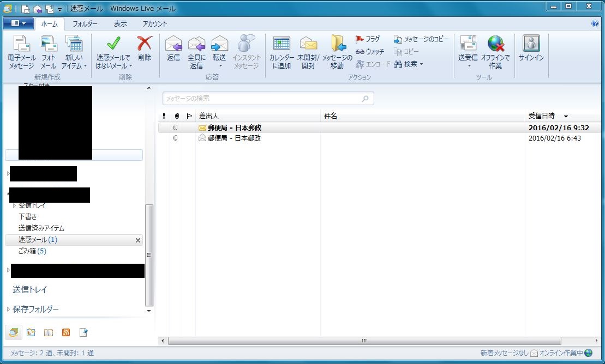Switch to Contacts view shortcut icon
This screenshot has width=605, height=364.
tap(48, 332)
